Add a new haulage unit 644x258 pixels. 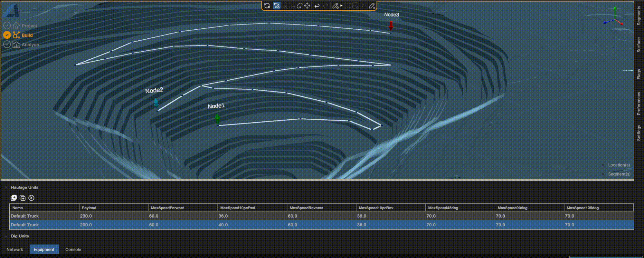click(x=14, y=198)
